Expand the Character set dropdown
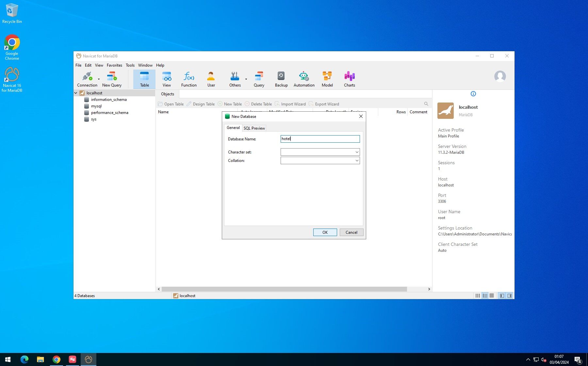Viewport: 588px width, 366px height. [357, 152]
